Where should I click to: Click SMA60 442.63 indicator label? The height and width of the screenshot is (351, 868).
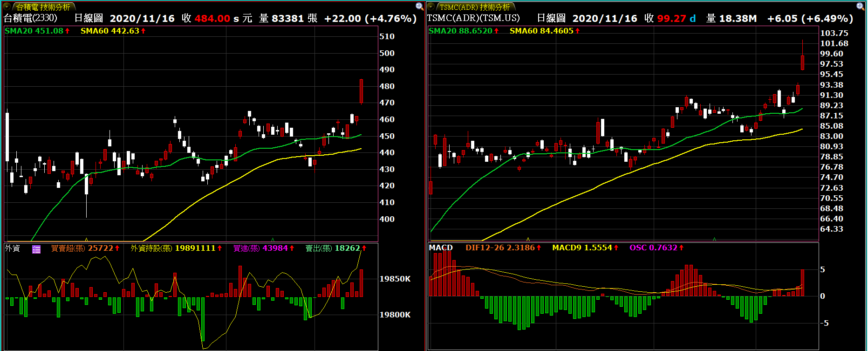pyautogui.click(x=113, y=31)
